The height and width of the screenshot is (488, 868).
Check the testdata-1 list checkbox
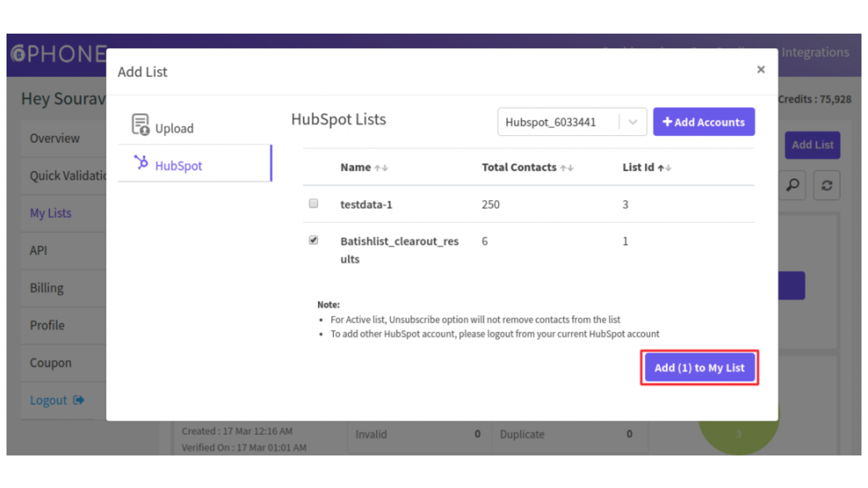click(314, 203)
